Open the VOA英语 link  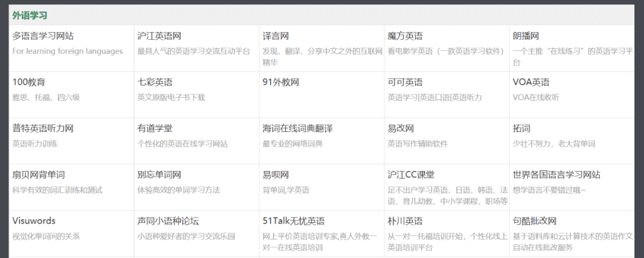531,82
